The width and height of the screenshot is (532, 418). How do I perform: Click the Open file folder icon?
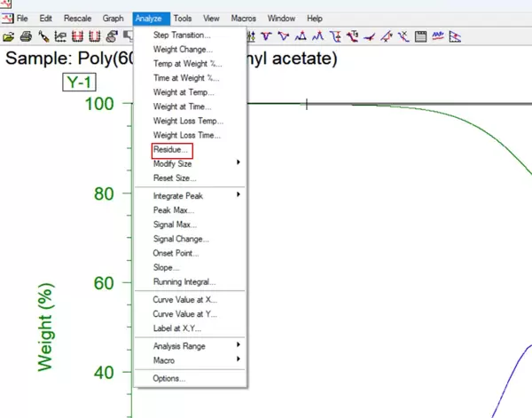point(9,36)
